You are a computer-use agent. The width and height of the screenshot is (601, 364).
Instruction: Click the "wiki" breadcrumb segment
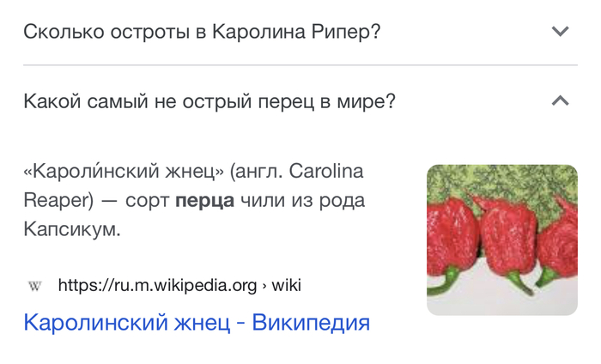point(286,285)
